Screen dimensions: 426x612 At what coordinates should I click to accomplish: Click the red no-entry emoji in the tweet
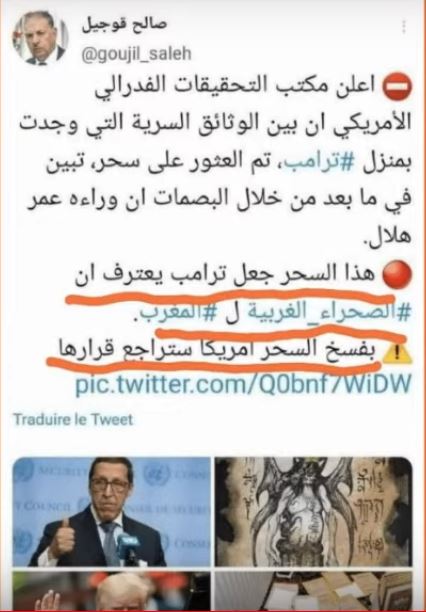[x=397, y=86]
